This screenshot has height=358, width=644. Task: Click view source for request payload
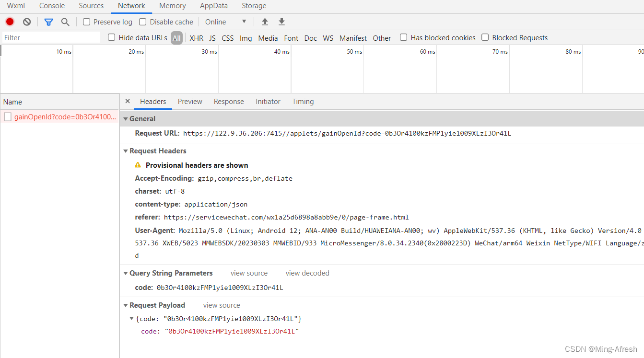click(222, 305)
